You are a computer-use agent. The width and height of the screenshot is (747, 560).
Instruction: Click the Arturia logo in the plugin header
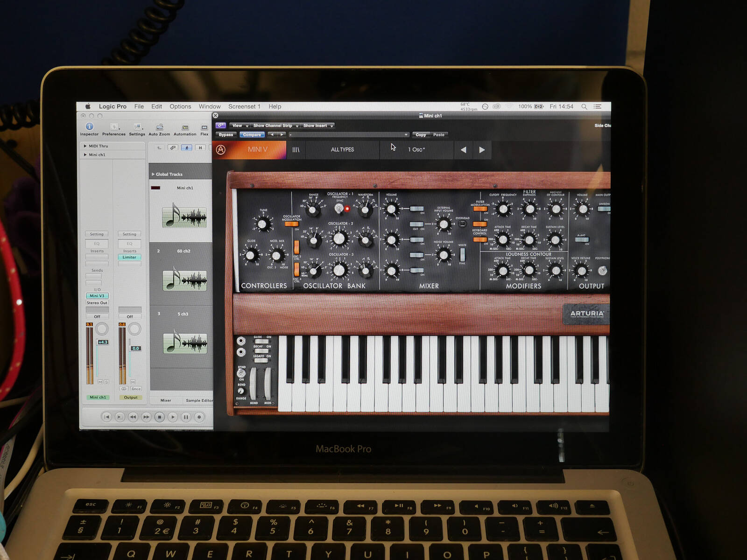pos(220,149)
